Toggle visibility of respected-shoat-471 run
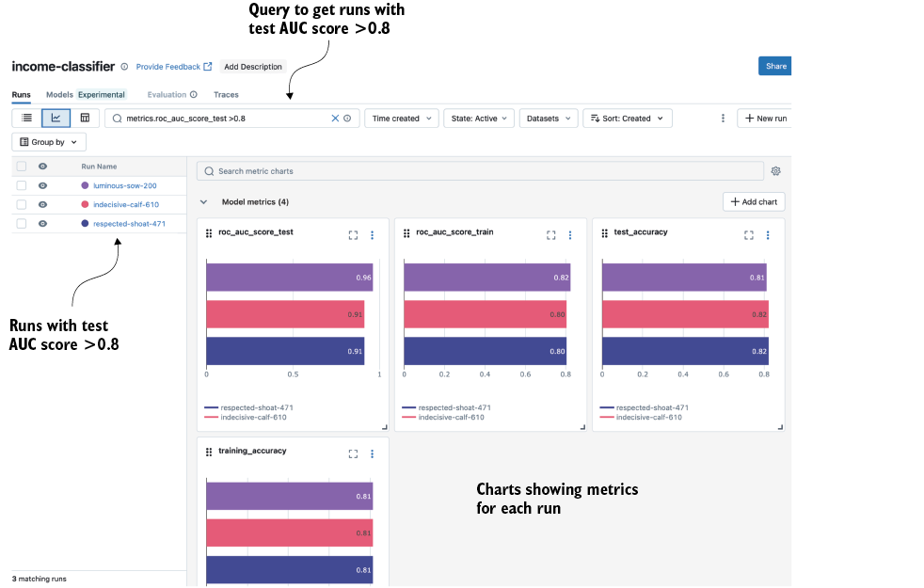Image resolution: width=924 pixels, height=588 pixels. tap(42, 223)
